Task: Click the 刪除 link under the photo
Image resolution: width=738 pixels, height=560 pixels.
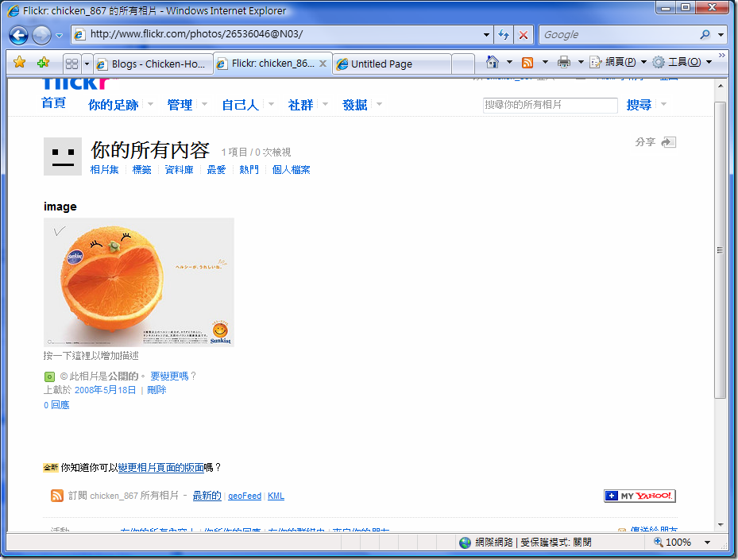Action: [x=156, y=390]
